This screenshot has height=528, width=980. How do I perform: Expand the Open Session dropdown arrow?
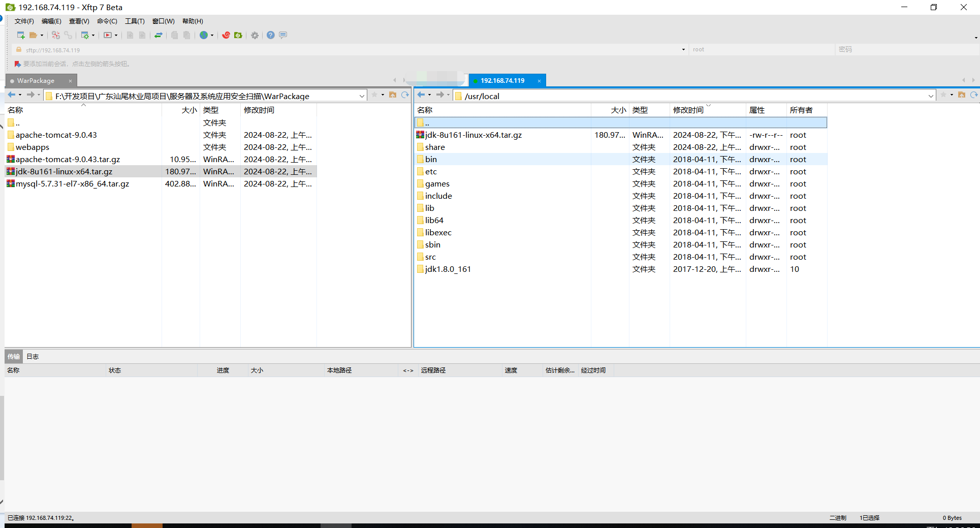pyautogui.click(x=42, y=35)
